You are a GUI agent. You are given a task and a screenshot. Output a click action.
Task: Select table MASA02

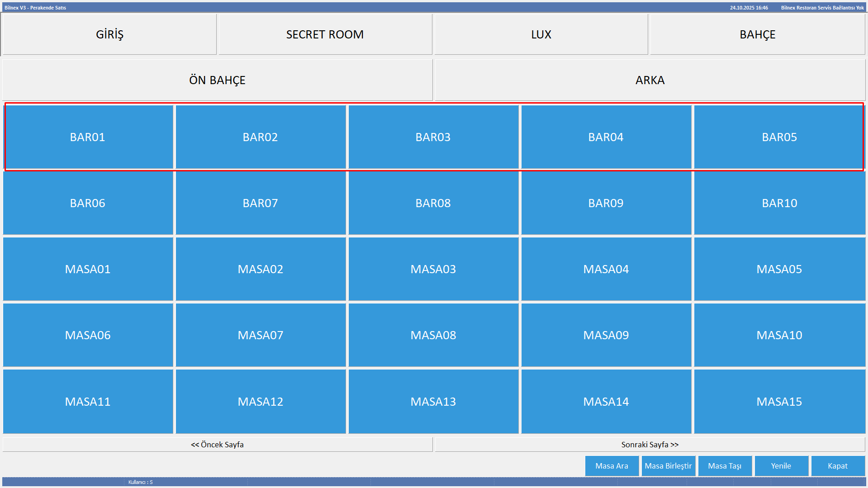click(x=261, y=269)
